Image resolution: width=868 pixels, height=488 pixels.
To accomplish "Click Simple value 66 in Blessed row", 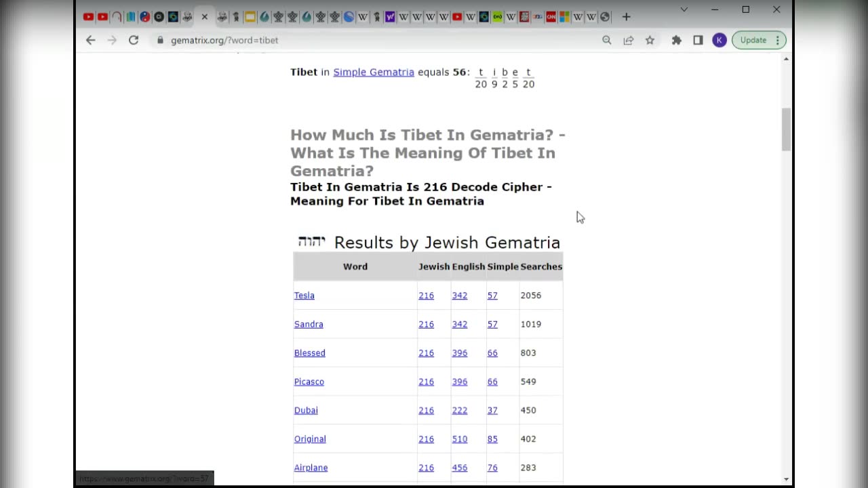I will (492, 353).
